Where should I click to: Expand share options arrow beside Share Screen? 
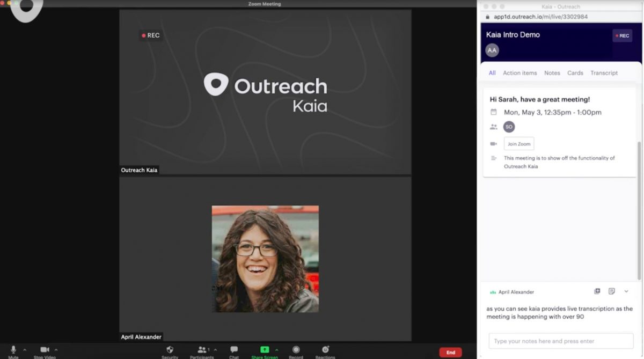click(x=277, y=349)
